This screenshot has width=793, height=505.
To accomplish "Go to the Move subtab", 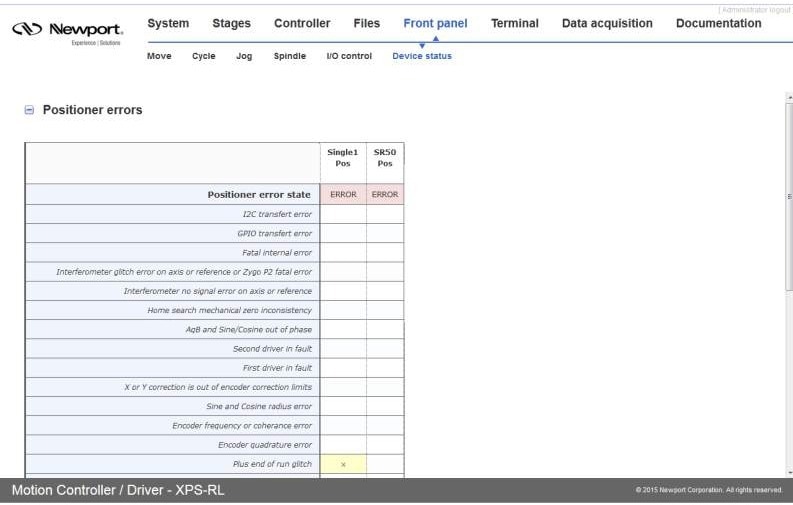I will pyautogui.click(x=159, y=56).
